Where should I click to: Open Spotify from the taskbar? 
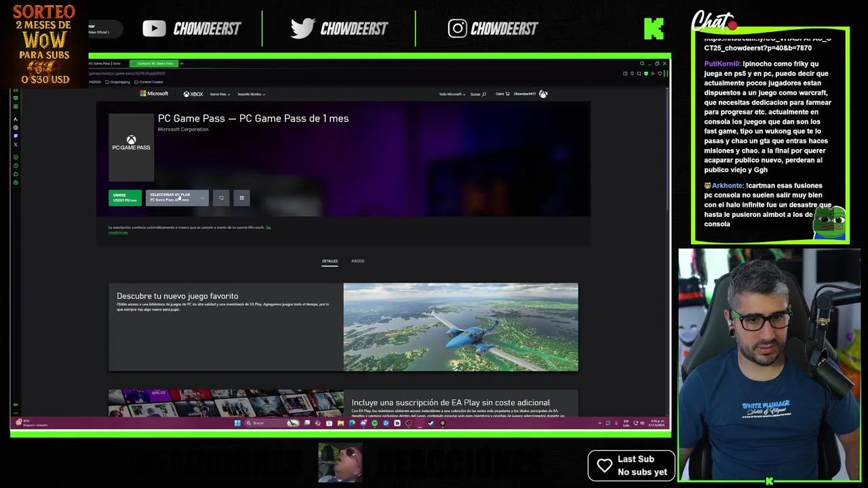click(x=374, y=423)
